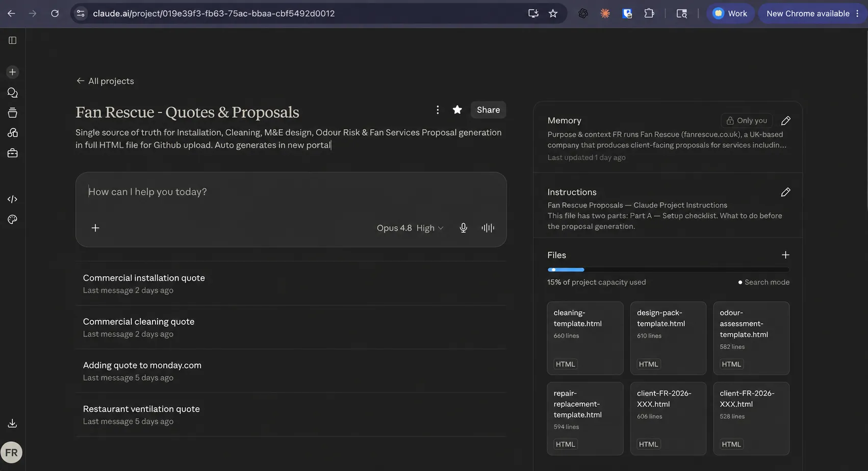Install app icon in address bar
Screen dimensions: 868x471
point(533,13)
